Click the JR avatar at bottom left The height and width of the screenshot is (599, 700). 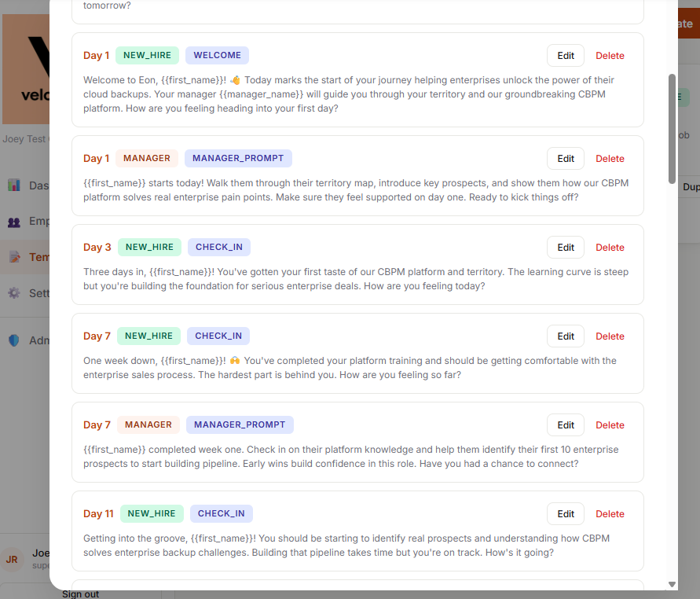12,559
